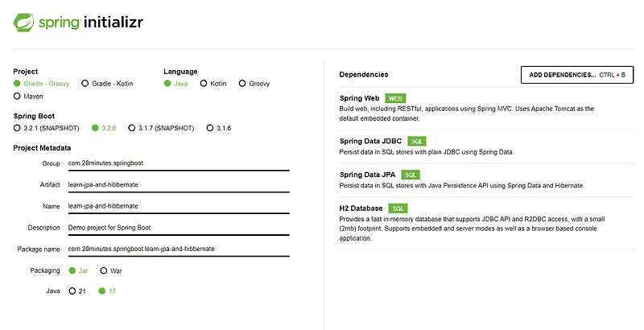This screenshot has width=644, height=330.
Task: Click the WEB tag badge beside Spring Web
Action: click(396, 98)
